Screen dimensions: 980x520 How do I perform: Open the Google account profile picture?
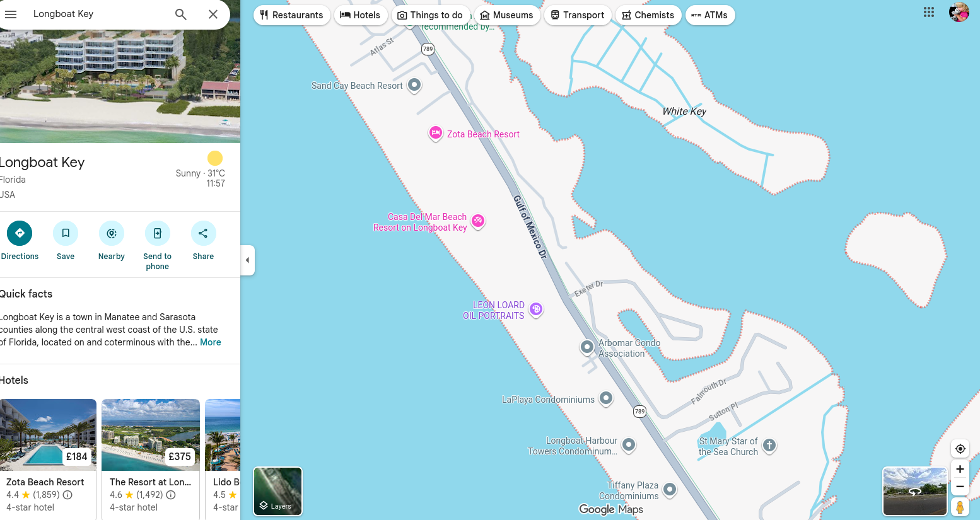coord(959,12)
